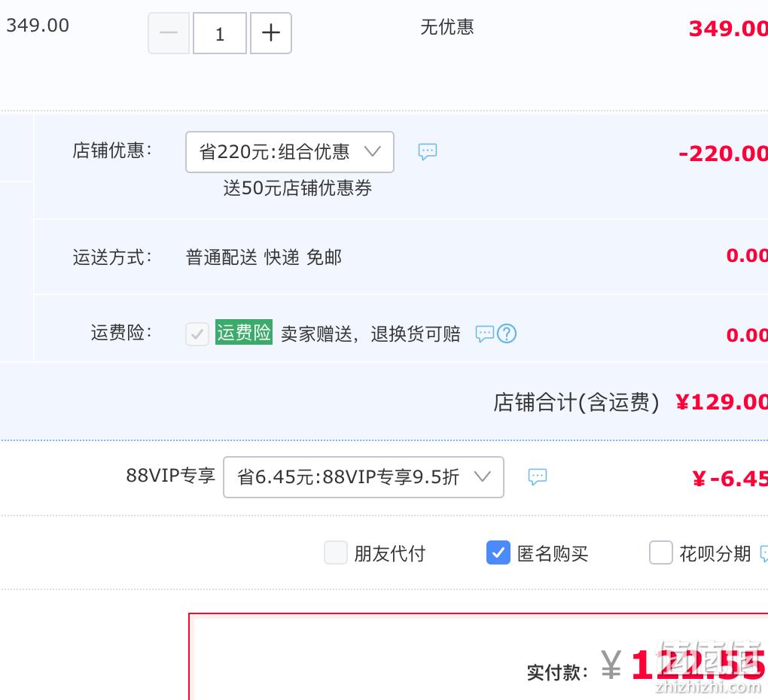This screenshot has width=768, height=700.
Task: Click the 送50元店铺优惠券 text
Action: pyautogui.click(x=297, y=188)
